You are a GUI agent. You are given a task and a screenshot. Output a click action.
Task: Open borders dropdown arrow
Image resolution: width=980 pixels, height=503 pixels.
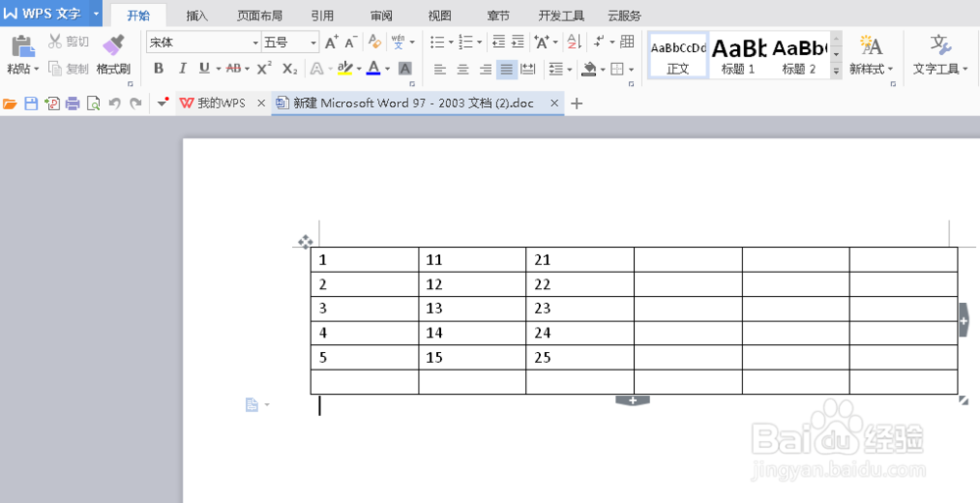631,69
